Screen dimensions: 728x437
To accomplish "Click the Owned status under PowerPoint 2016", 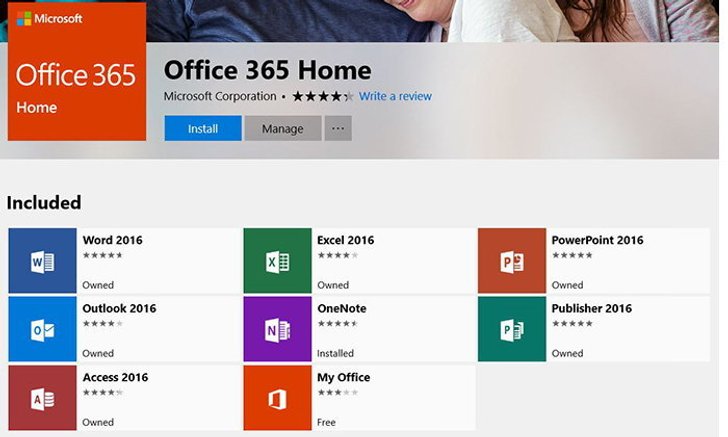I will tap(567, 285).
